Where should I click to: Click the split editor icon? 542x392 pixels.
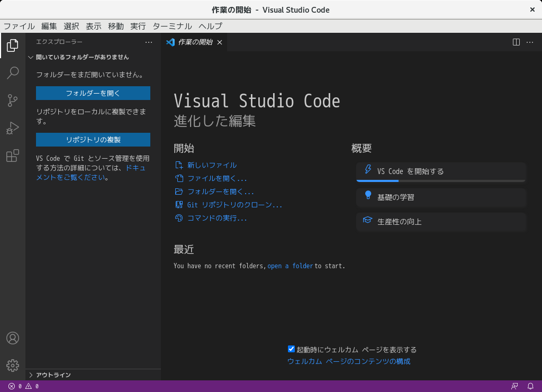coord(516,42)
